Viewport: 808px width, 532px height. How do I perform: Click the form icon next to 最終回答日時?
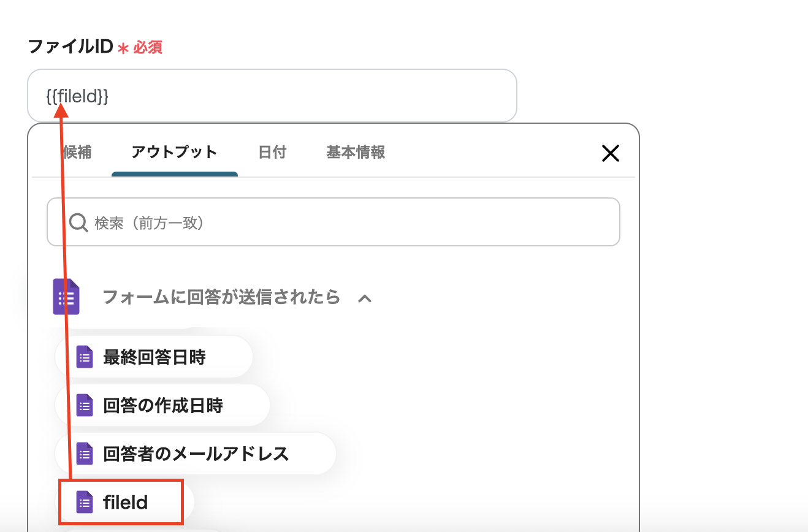pos(84,357)
